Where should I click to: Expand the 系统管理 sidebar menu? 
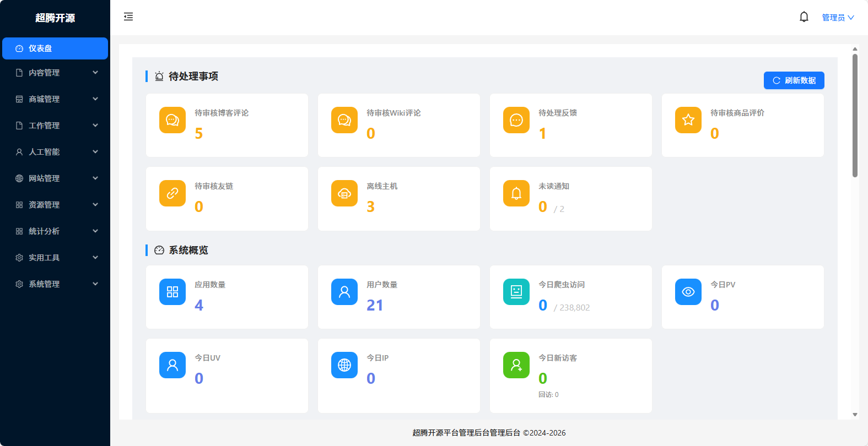(55, 284)
